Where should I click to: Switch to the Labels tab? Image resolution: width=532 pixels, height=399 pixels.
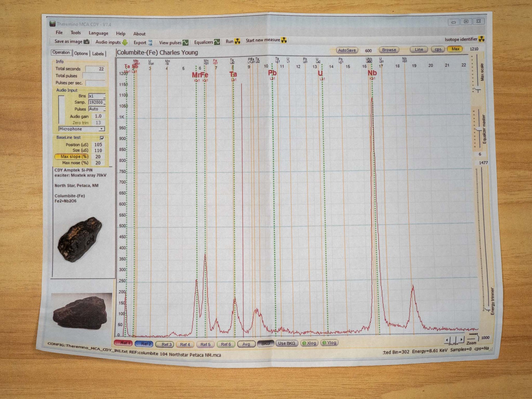(x=98, y=54)
